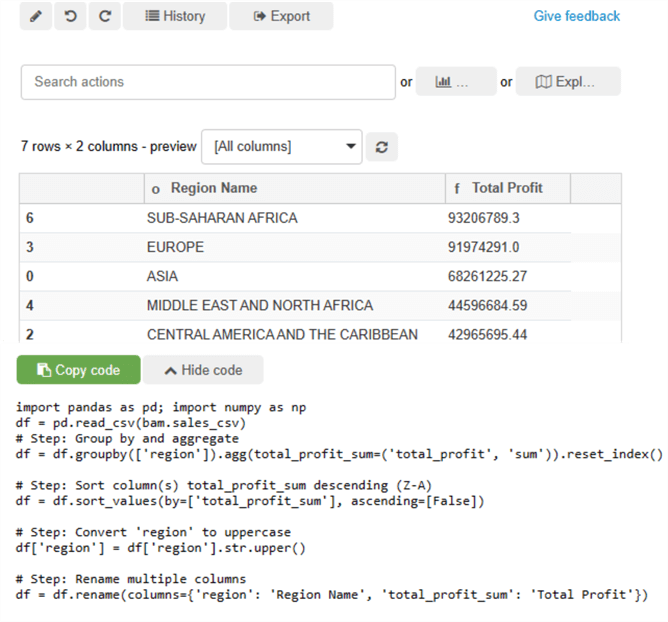Click the SUB-SAHARAN AFRICA cell

tap(222, 218)
